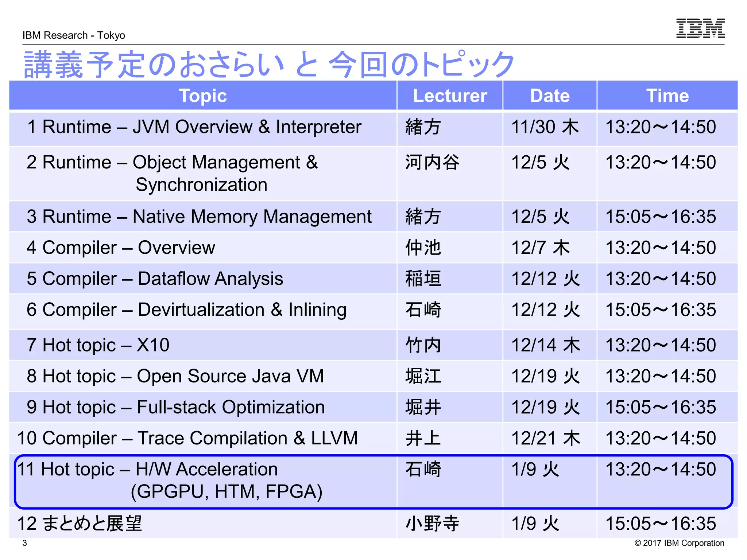Click lecturer '石崎' in the Devirtualization row

coord(423,310)
